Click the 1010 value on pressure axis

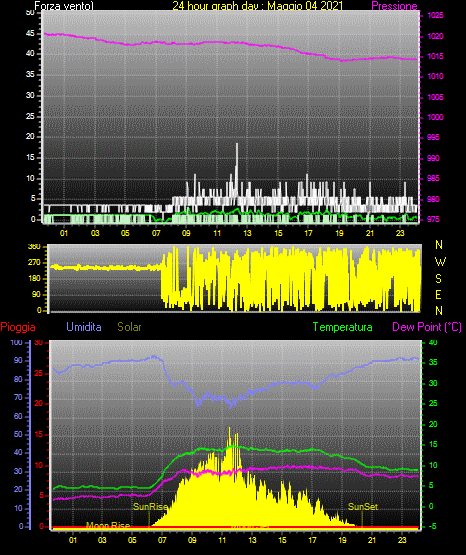click(435, 76)
